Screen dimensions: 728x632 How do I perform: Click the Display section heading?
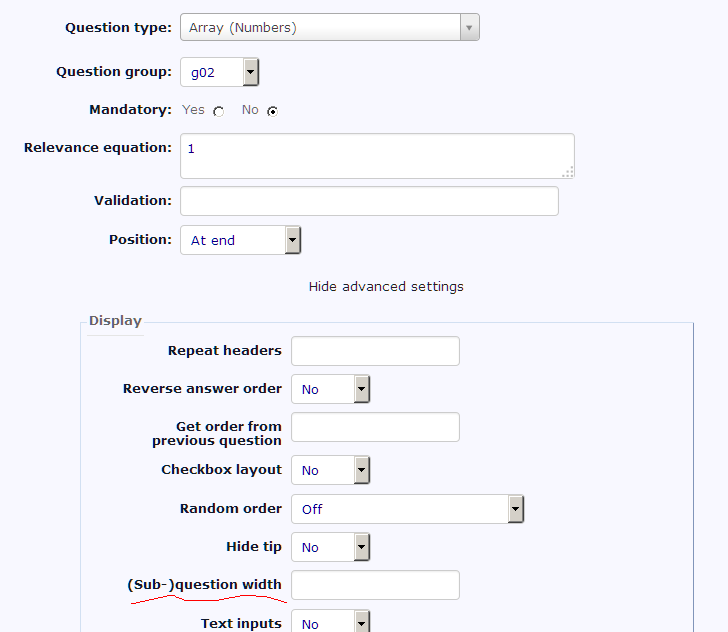click(x=115, y=321)
